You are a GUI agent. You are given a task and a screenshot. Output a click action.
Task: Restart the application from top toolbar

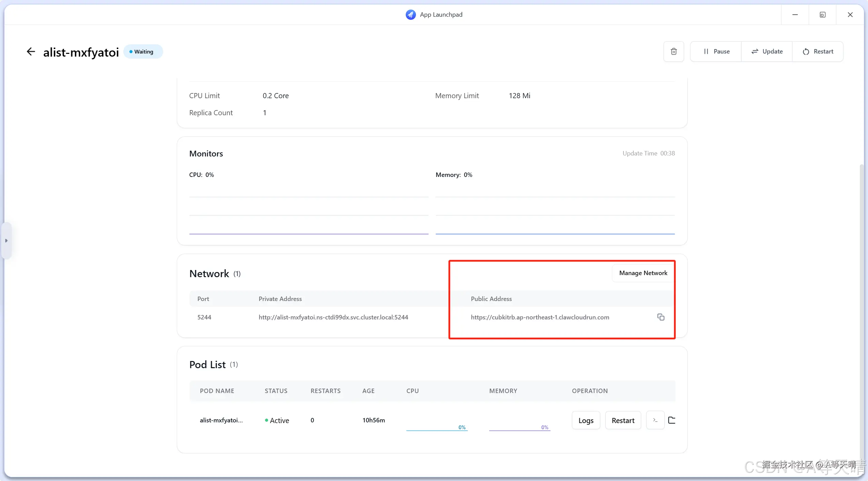tap(818, 51)
